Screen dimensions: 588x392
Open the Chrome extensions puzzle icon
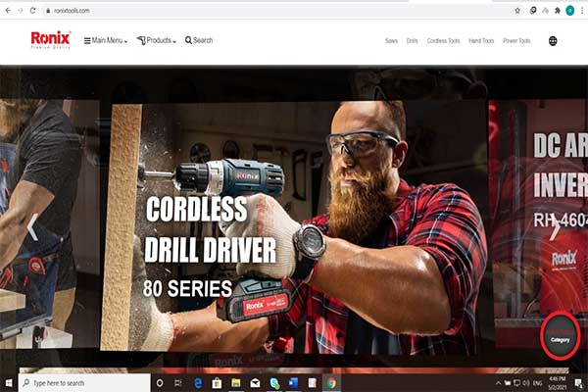558,11
